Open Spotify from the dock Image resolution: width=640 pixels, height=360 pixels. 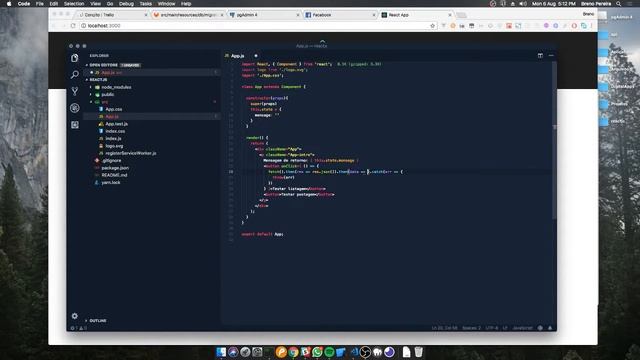(x=329, y=352)
